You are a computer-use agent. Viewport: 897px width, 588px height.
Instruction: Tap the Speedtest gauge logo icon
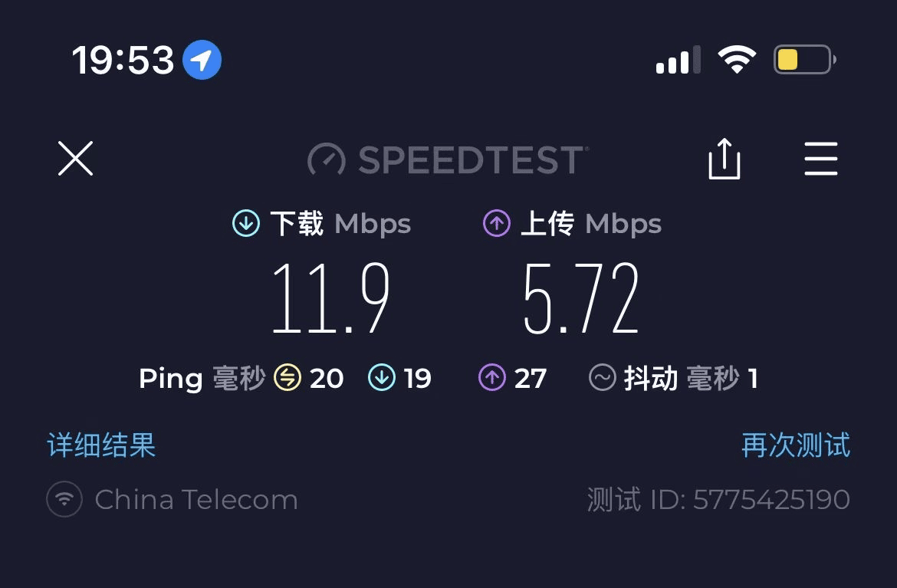coord(327,159)
